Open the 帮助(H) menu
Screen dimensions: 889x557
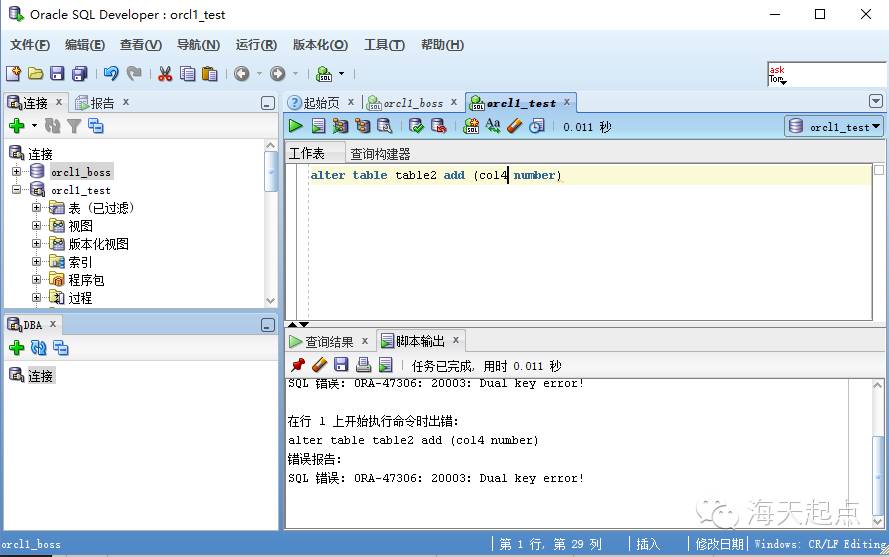(442, 45)
